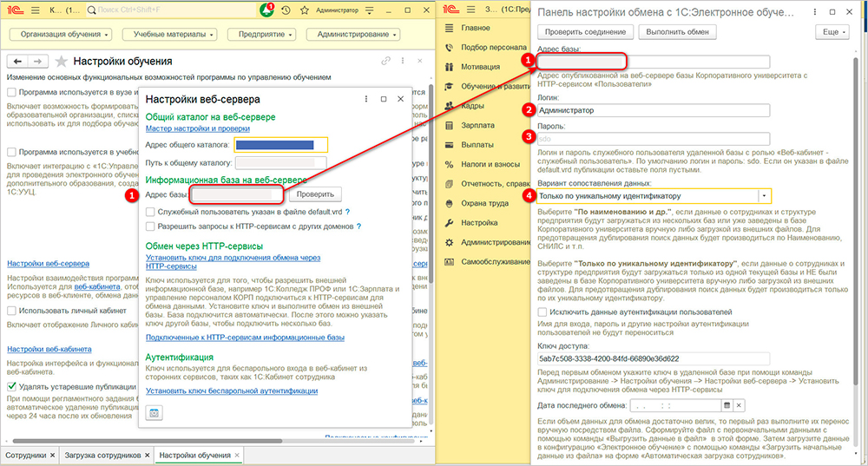Check Служебный пользователь указан в файле default.vrd

(150, 212)
